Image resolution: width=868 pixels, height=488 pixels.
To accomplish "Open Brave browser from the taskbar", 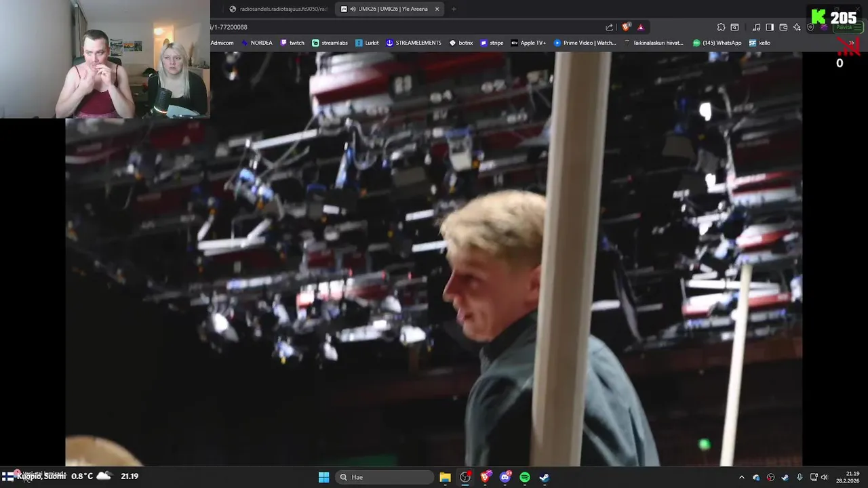I will click(x=486, y=477).
